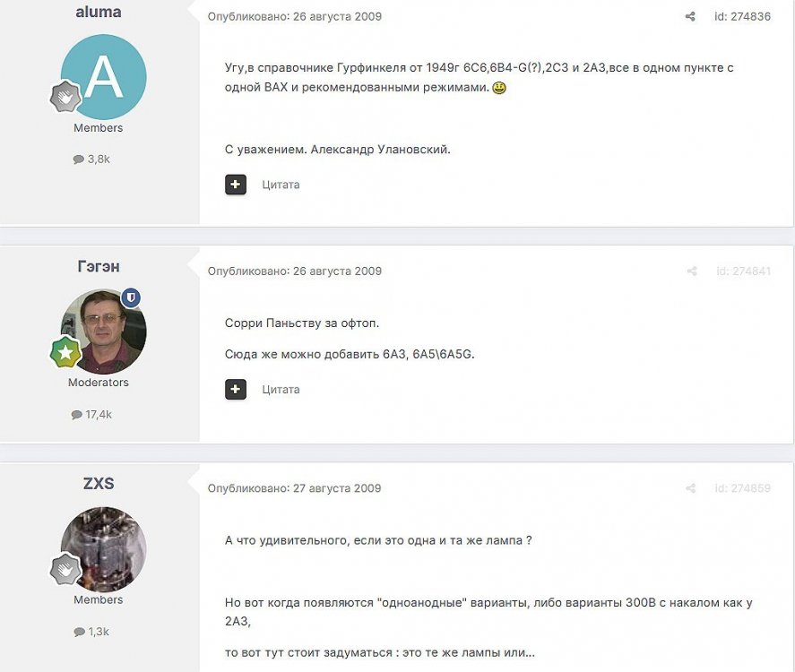Click aluma's letter A avatar
The image size is (795, 672).
pos(103,77)
